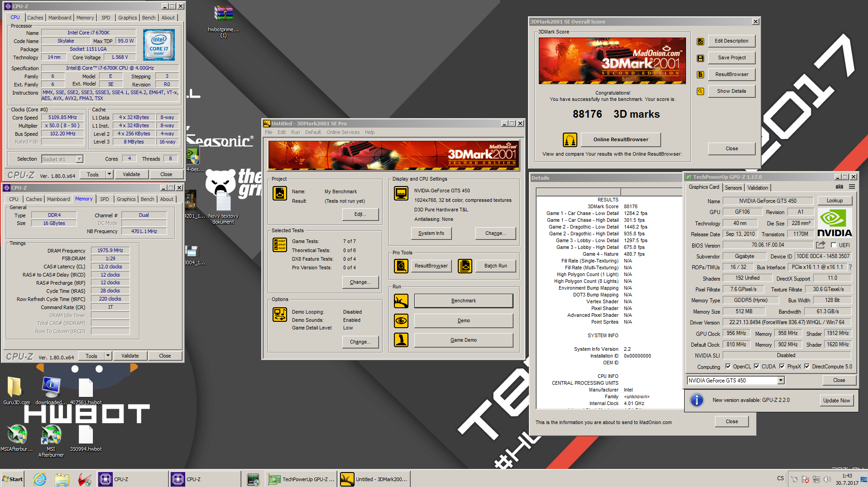The width and height of the screenshot is (868, 487).
Task: Click the Edit button in Project section
Action: tap(360, 215)
